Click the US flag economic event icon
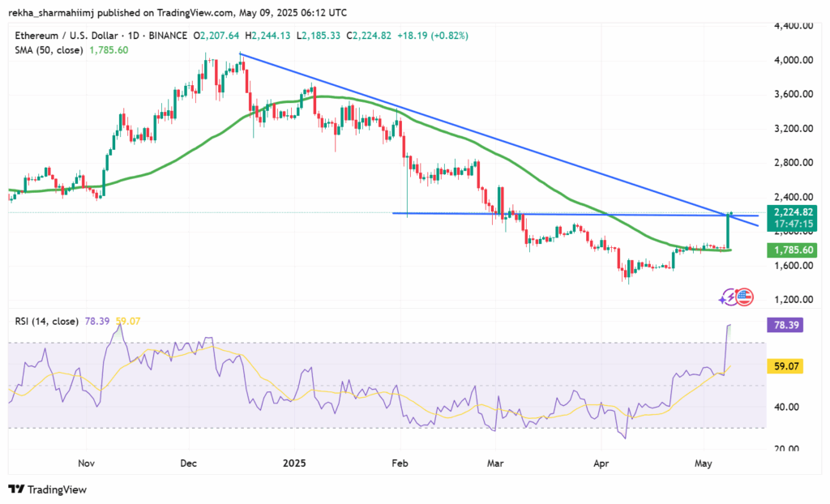 744,297
